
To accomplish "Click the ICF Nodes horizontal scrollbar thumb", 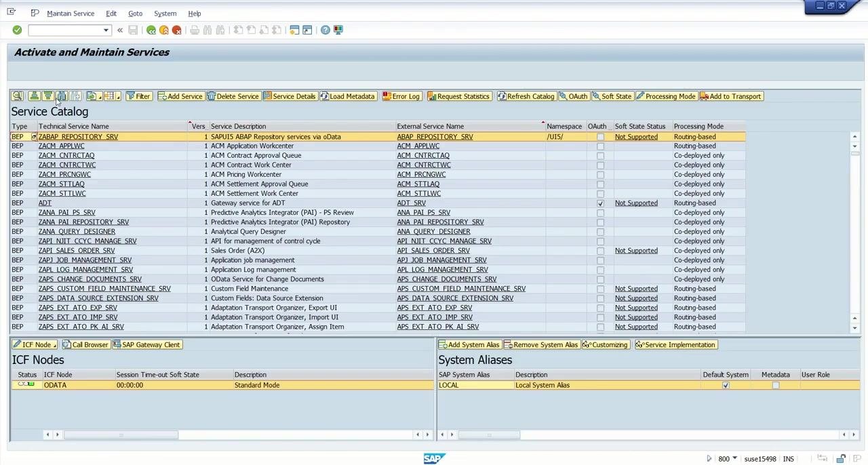I will 121,434.
